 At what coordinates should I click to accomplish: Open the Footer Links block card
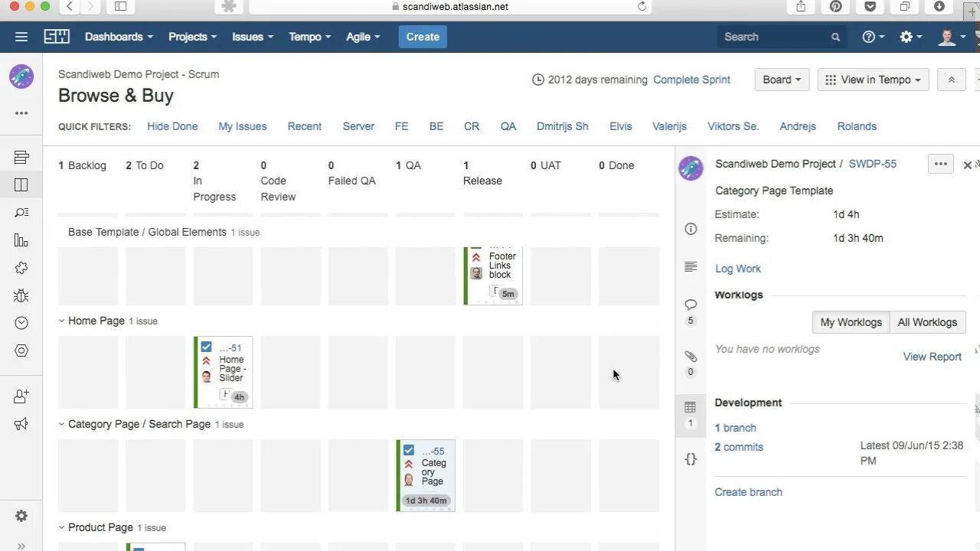pos(493,275)
